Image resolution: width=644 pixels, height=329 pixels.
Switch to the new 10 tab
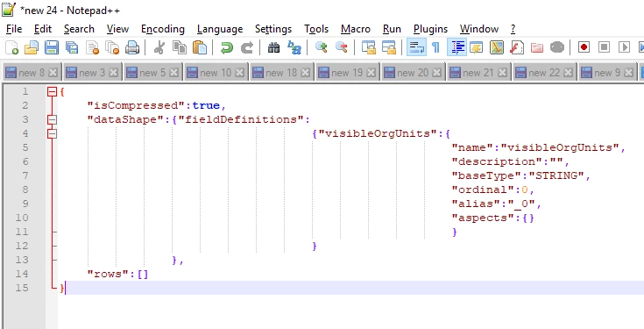(x=216, y=73)
